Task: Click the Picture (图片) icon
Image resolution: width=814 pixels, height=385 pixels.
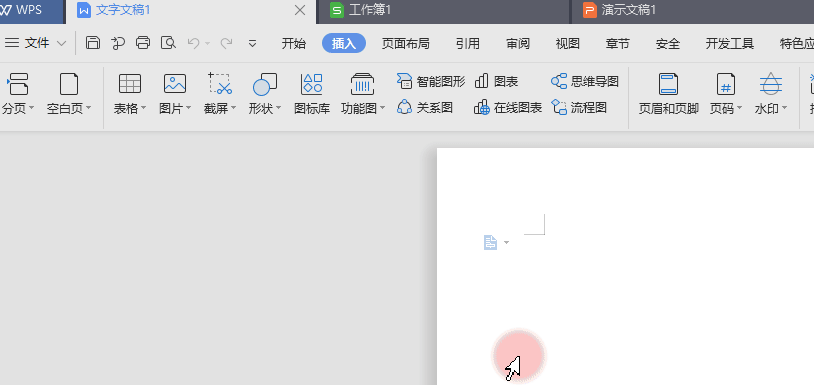Action: pyautogui.click(x=175, y=84)
